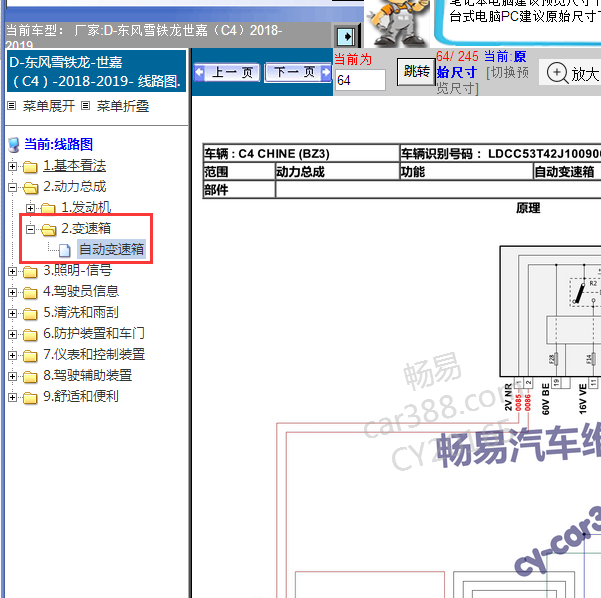Select the 2.变速箱 tree label

pyautogui.click(x=86, y=228)
